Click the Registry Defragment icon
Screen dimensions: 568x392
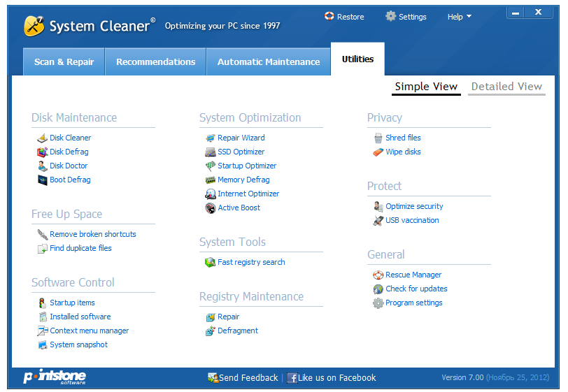[x=211, y=331]
